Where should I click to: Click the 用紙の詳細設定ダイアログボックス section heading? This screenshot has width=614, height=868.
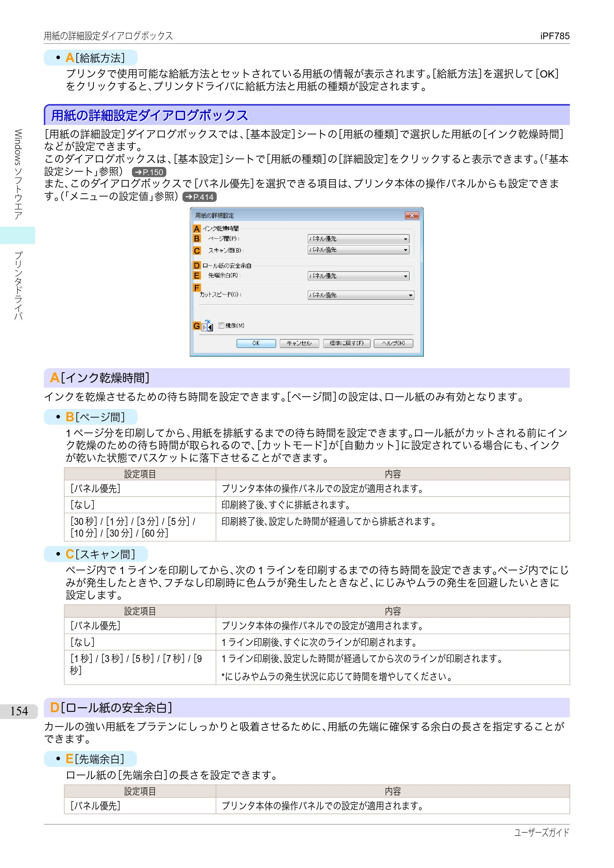(x=150, y=115)
